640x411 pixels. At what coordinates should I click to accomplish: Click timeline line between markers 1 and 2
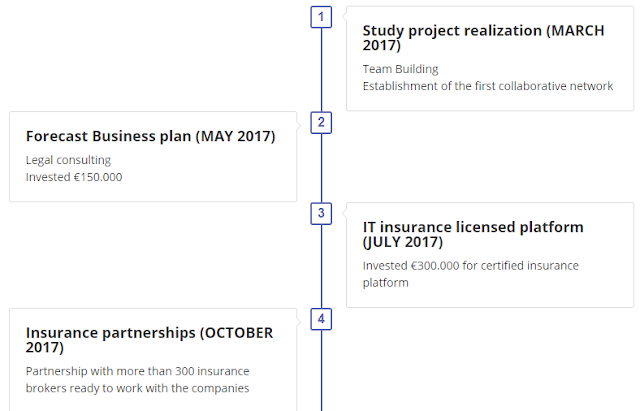tap(321, 70)
